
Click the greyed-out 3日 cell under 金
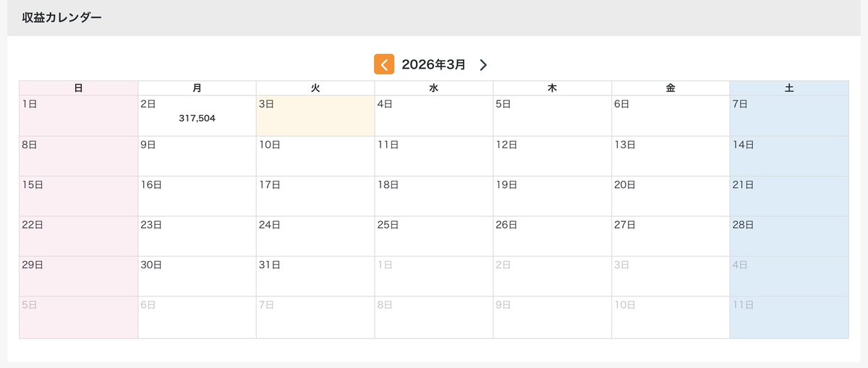[671, 276]
